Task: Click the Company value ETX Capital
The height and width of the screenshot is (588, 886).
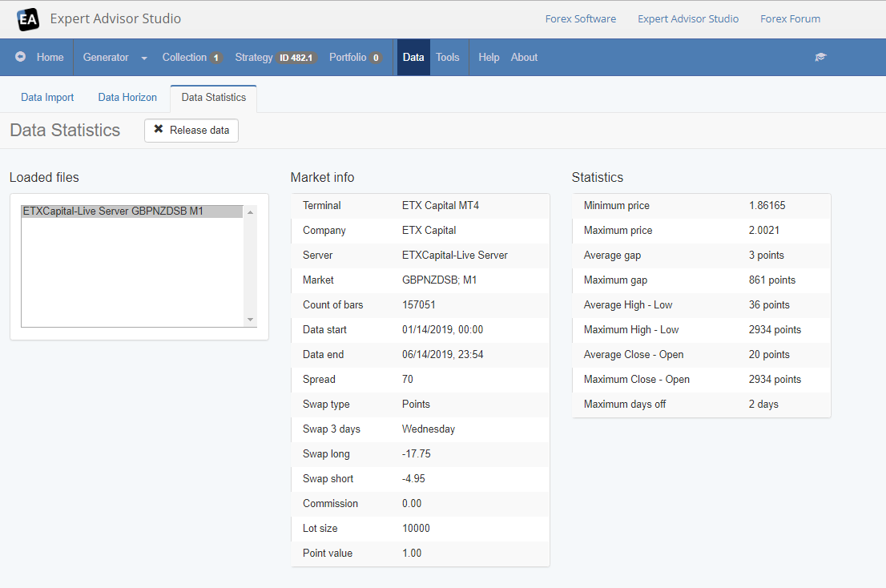Action: click(429, 231)
